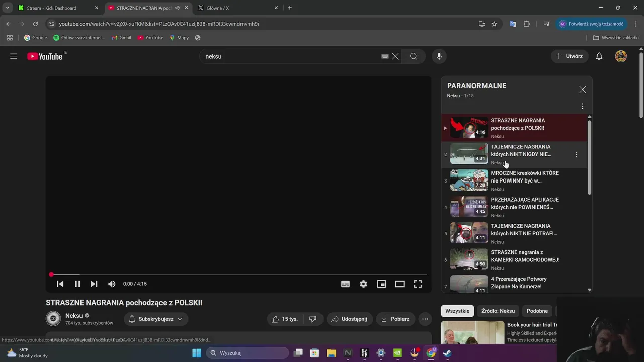Open the Extensions puzzle icon
The image size is (644, 362).
[527, 24]
